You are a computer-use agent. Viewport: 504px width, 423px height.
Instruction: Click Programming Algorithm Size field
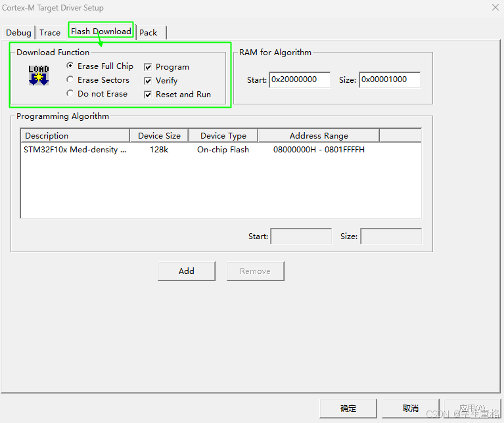coord(391,236)
